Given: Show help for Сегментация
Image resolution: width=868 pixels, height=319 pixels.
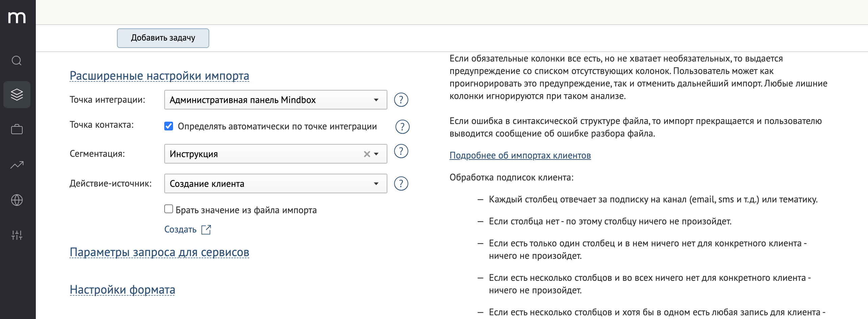Looking at the screenshot, I should click(x=401, y=151).
